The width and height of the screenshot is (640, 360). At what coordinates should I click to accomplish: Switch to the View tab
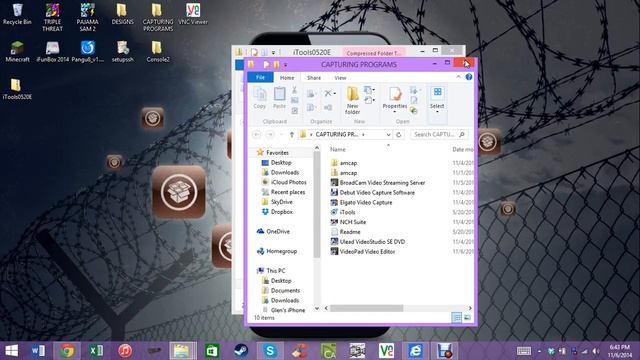(x=340, y=78)
